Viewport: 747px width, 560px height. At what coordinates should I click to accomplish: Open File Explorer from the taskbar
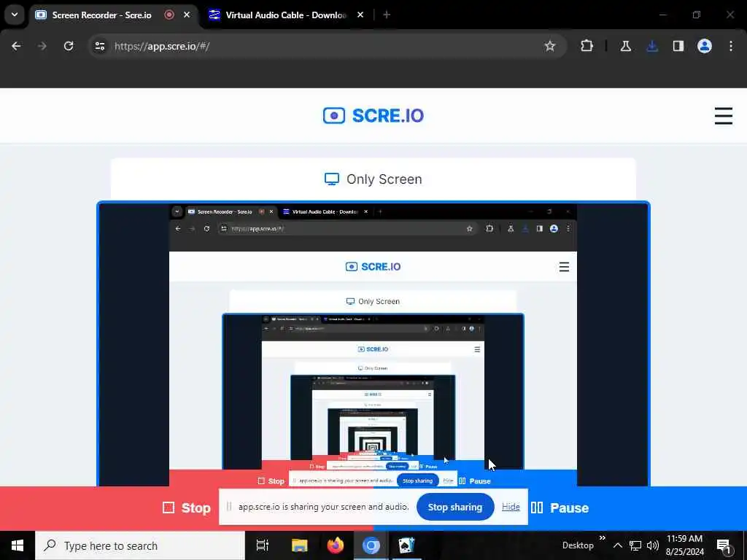[x=299, y=545]
